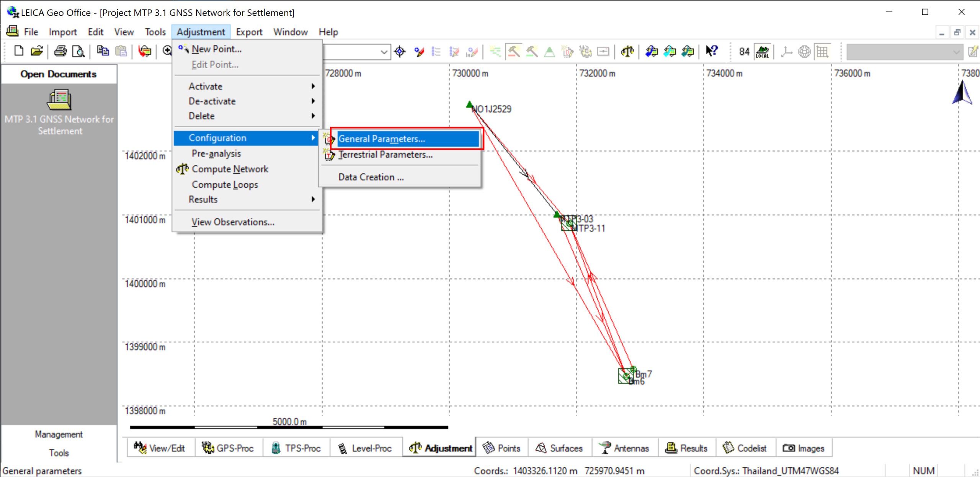Open the Export menu
Viewport: 980px width, 477px height.
tap(249, 32)
